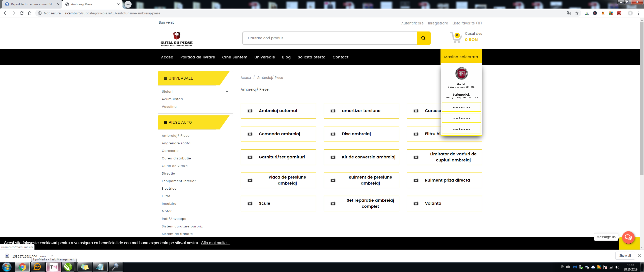Open Notepad from the taskbar

pyautogui.click(x=100, y=267)
